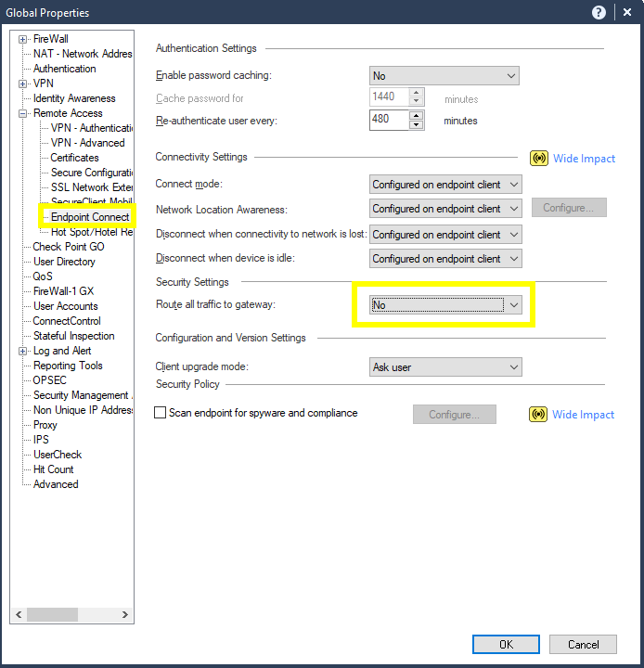
Task: Open help with the question mark icon
Action: [599, 13]
